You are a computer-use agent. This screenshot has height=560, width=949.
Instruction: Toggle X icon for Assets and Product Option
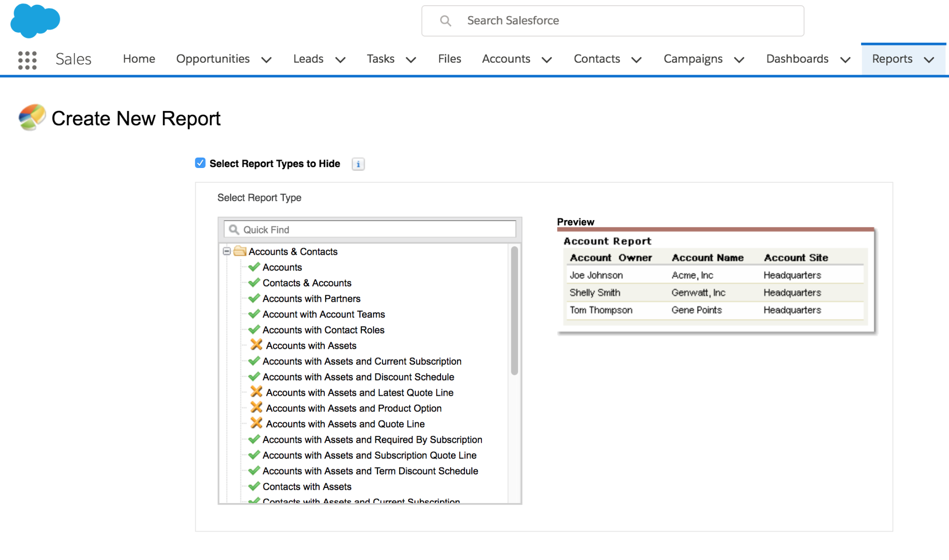pos(256,407)
